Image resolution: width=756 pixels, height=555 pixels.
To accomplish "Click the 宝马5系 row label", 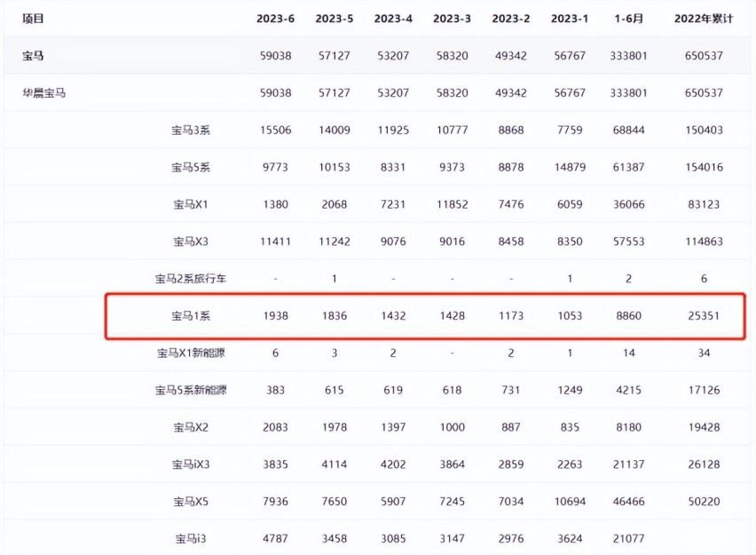I will click(x=191, y=167).
